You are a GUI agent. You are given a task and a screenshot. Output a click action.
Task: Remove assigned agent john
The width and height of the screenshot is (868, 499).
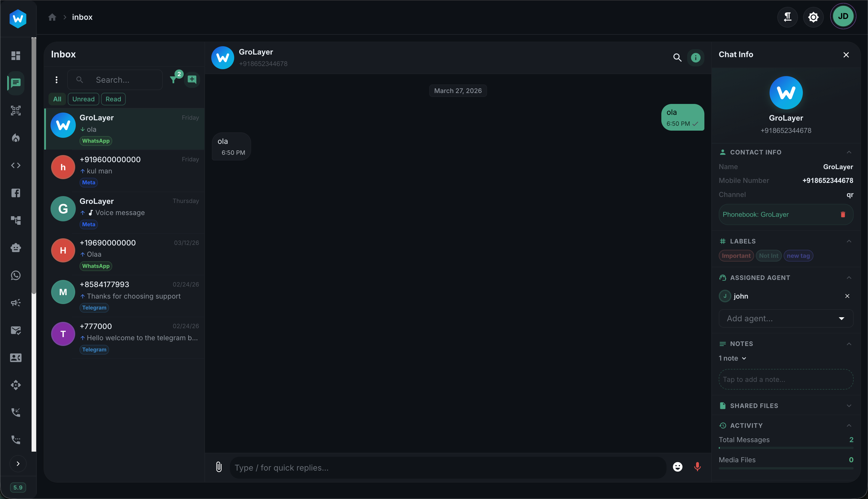click(847, 296)
